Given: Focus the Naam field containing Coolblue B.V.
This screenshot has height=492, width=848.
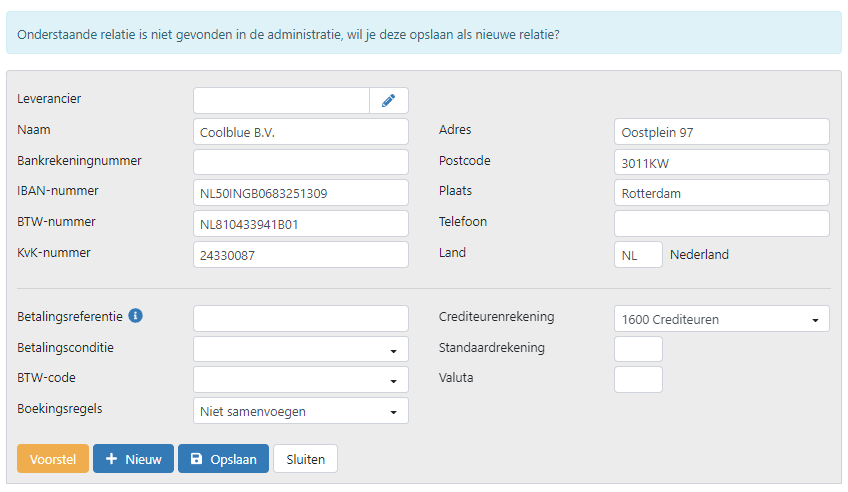Looking at the screenshot, I should click(301, 132).
